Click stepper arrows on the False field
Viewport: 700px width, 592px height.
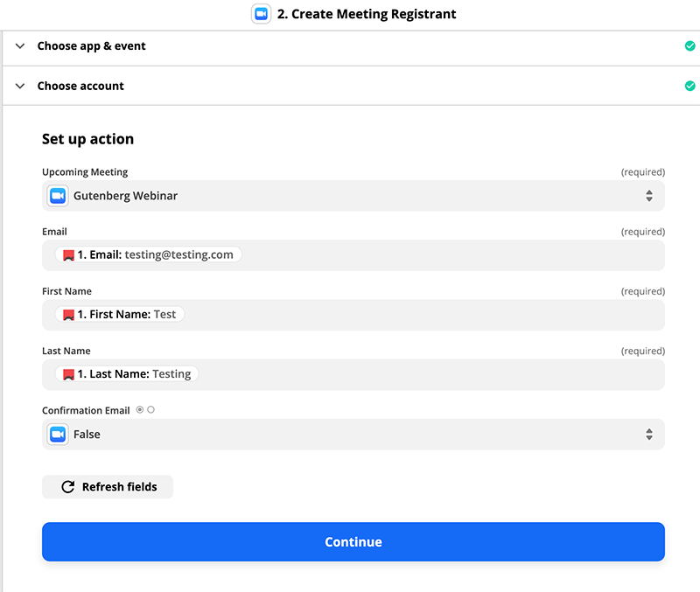pos(649,434)
